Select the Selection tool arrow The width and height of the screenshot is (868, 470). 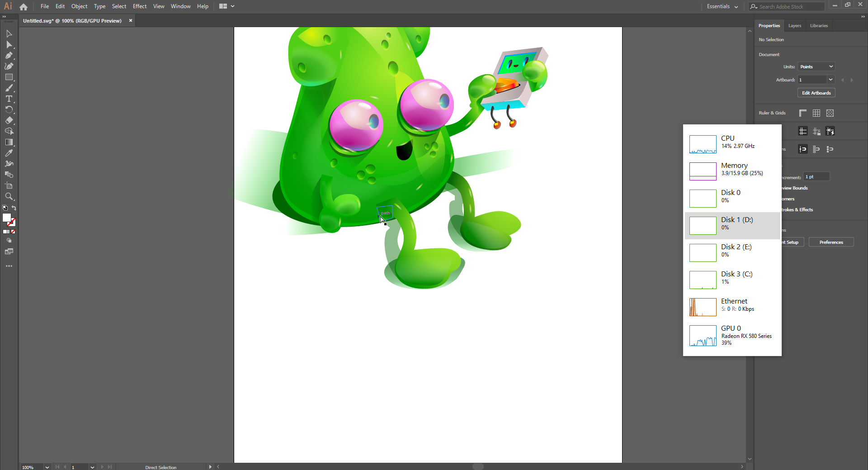point(9,34)
